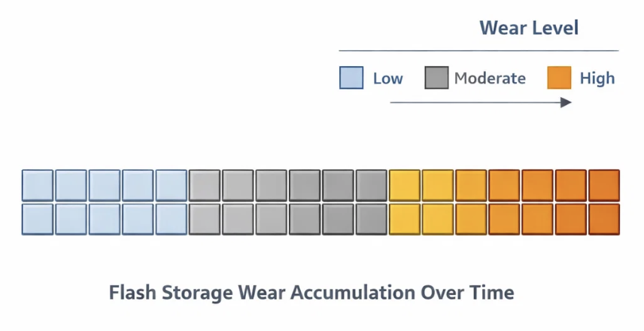Select the "Moderate" legend label

point(490,78)
